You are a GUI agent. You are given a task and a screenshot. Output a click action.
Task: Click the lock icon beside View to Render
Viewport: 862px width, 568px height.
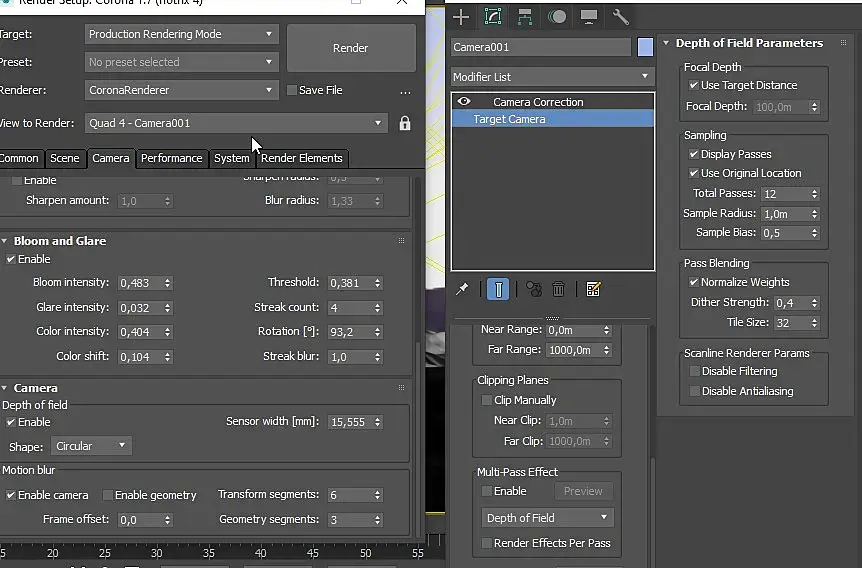405,123
